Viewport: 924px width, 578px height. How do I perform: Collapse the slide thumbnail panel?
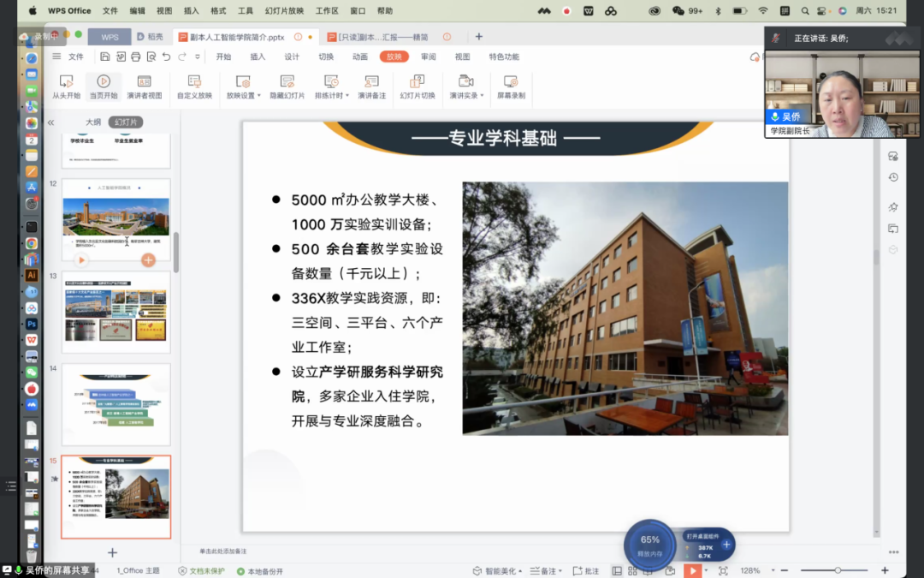[50, 122]
